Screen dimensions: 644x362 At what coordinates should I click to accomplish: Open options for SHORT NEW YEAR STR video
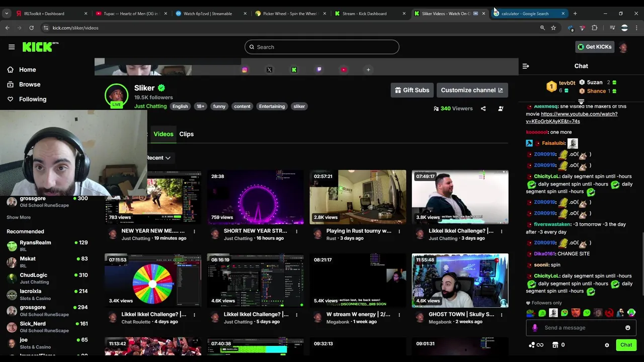coord(296,231)
